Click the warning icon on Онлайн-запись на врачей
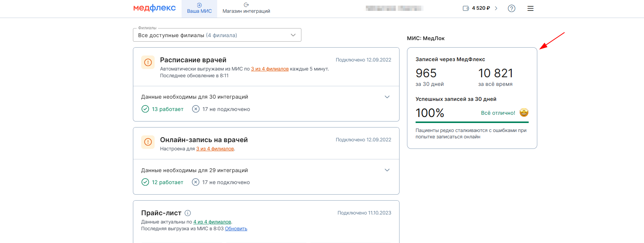This screenshot has height=243, width=644. point(148,142)
